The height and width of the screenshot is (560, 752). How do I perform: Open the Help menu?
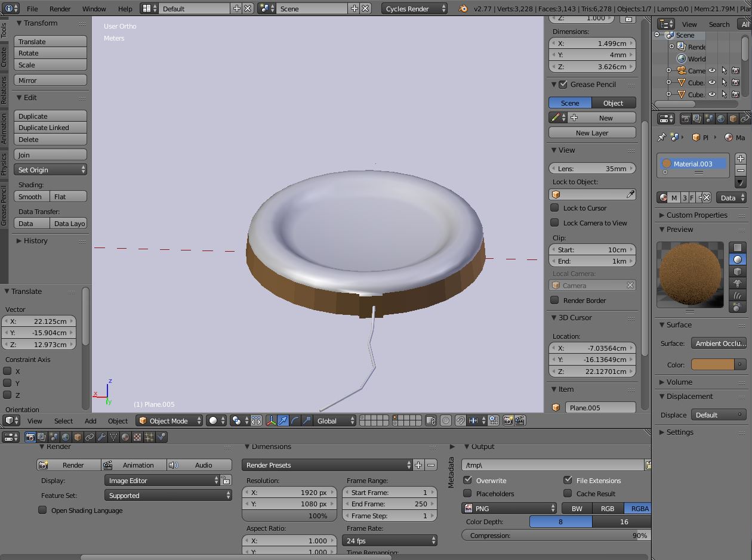pos(125,8)
